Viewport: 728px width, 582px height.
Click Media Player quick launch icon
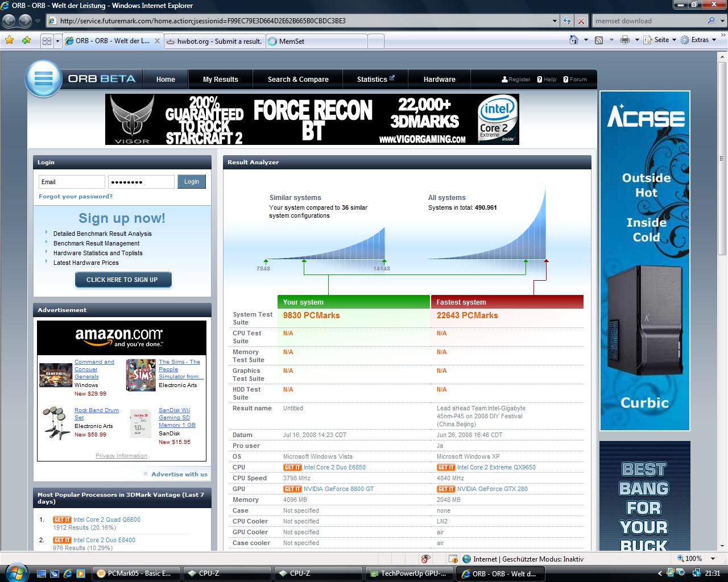pyautogui.click(x=81, y=573)
